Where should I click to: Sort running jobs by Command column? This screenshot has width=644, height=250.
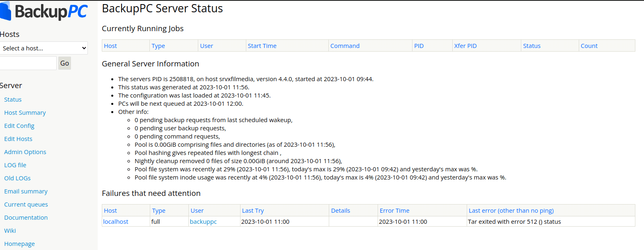click(x=345, y=46)
